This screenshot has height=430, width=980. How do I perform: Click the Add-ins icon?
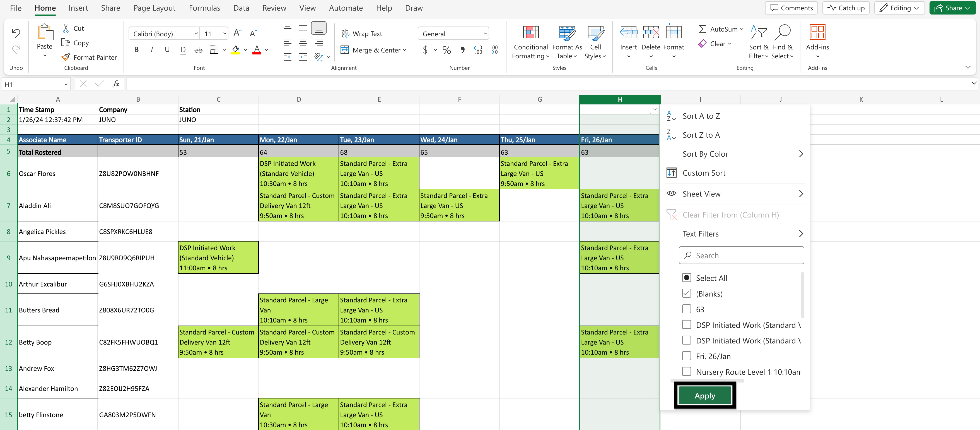(817, 33)
